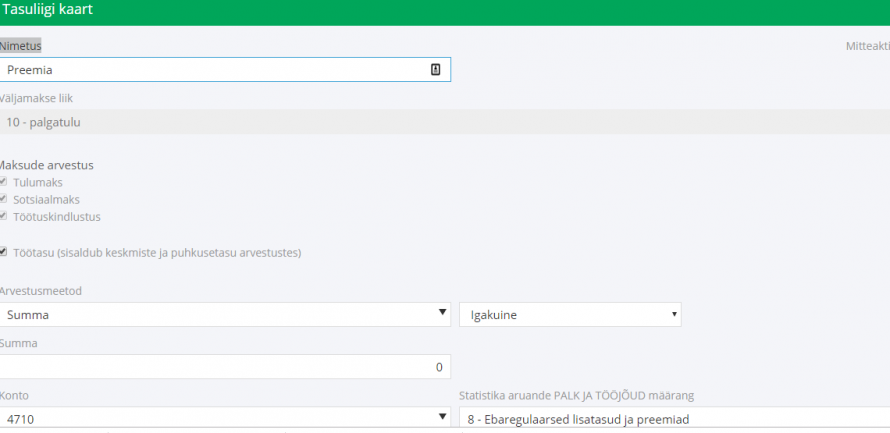Viewport: 890px width, 433px height.
Task: Expand the Igakuine frequency dropdown
Action: pyautogui.click(x=569, y=315)
